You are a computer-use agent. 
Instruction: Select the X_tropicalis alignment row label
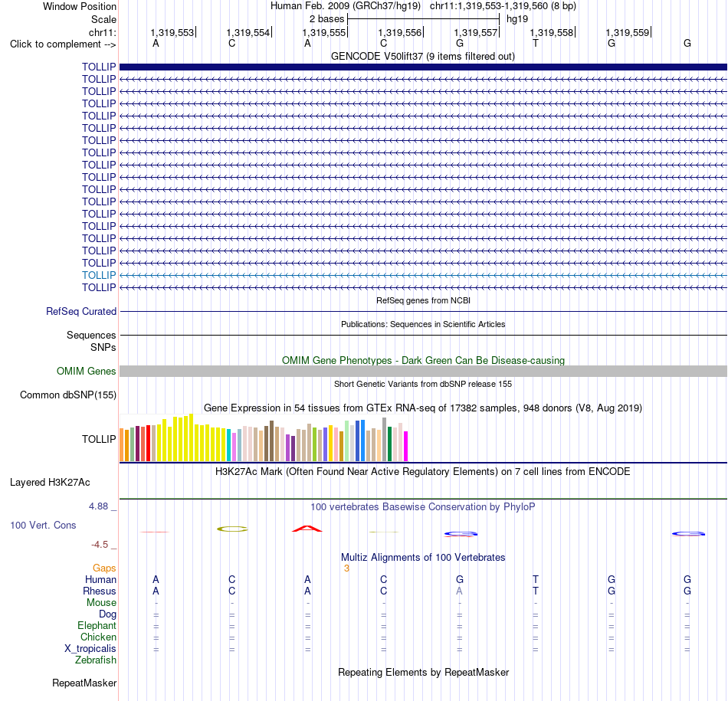90,649
